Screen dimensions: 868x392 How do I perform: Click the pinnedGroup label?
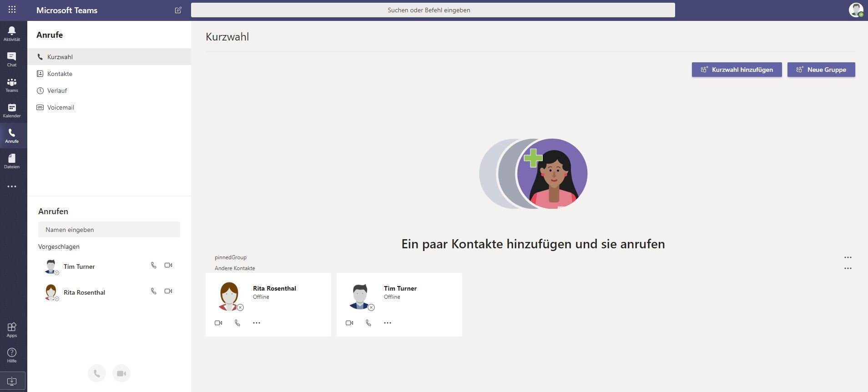click(x=231, y=257)
